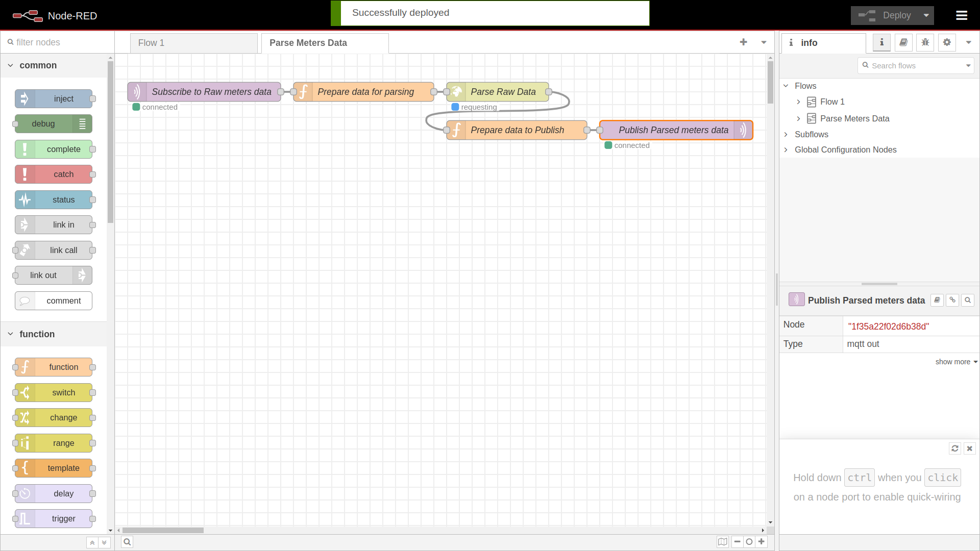Screen dimensions: 980x551
Task: Click the info panel icon in top right
Action: (x=881, y=42)
